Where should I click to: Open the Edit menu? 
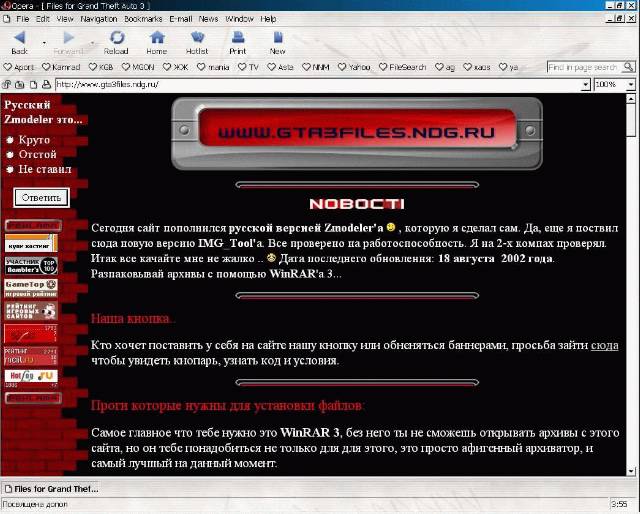click(42, 19)
